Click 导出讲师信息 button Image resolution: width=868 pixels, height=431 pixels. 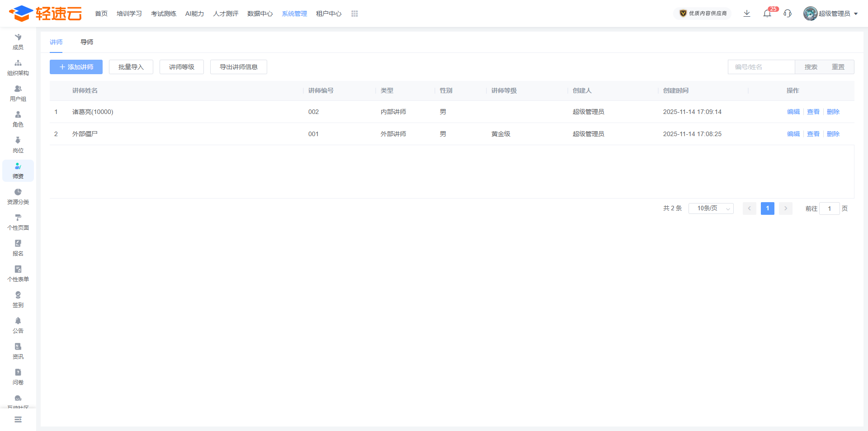pos(238,67)
